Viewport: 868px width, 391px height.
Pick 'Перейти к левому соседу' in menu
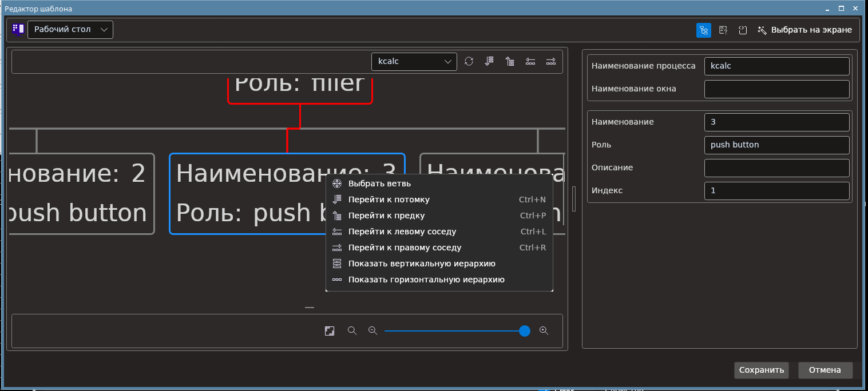coord(439,232)
